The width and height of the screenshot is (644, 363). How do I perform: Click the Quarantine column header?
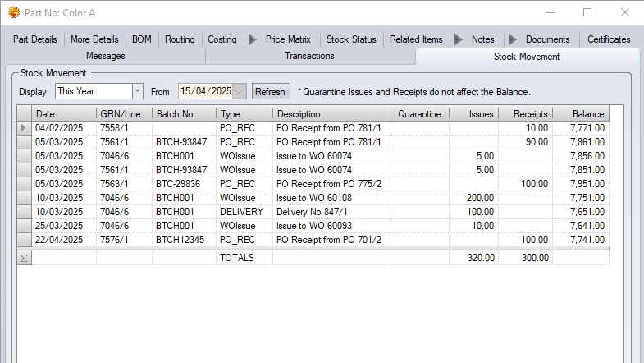pyautogui.click(x=420, y=114)
